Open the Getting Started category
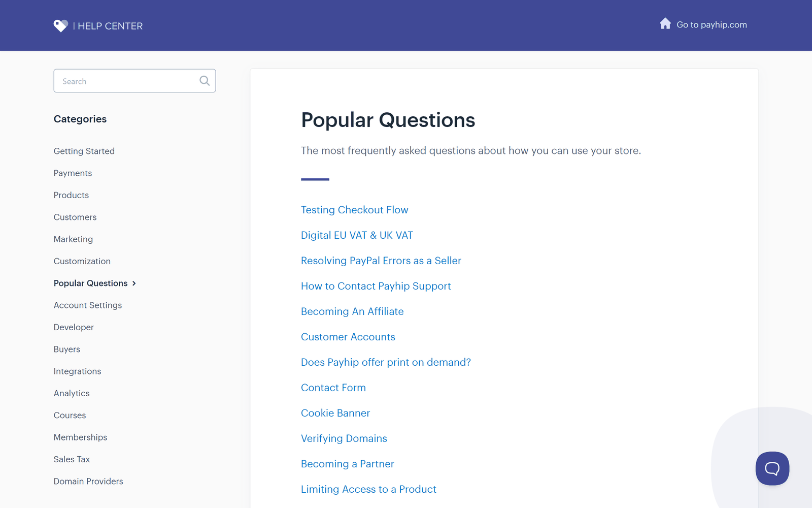The height and width of the screenshot is (508, 812). pyautogui.click(x=84, y=151)
